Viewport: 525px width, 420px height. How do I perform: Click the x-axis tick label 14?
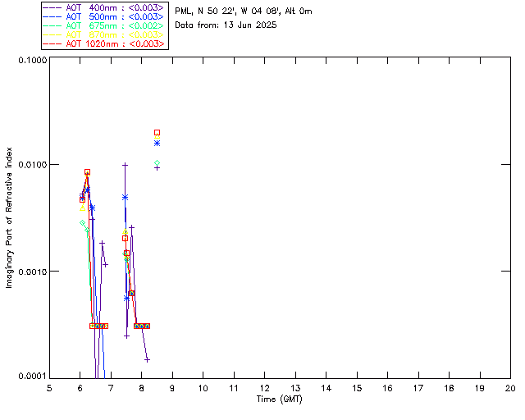pos(326,388)
